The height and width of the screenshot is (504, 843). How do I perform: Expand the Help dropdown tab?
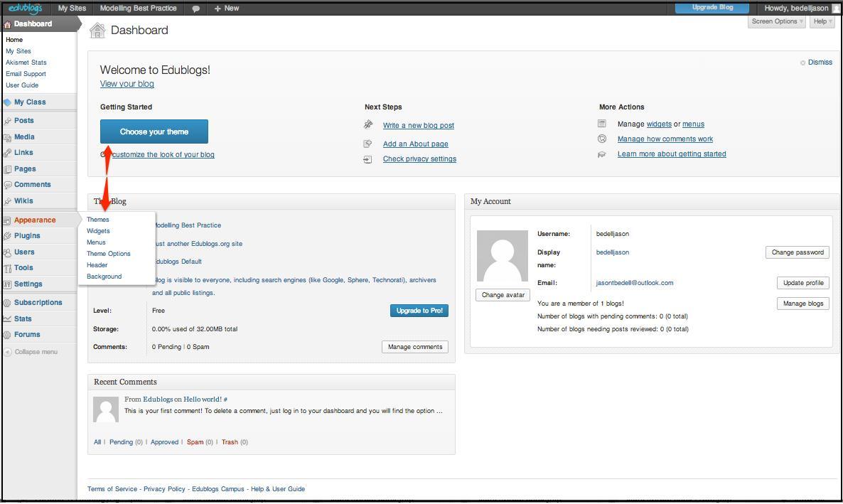pyautogui.click(x=822, y=21)
